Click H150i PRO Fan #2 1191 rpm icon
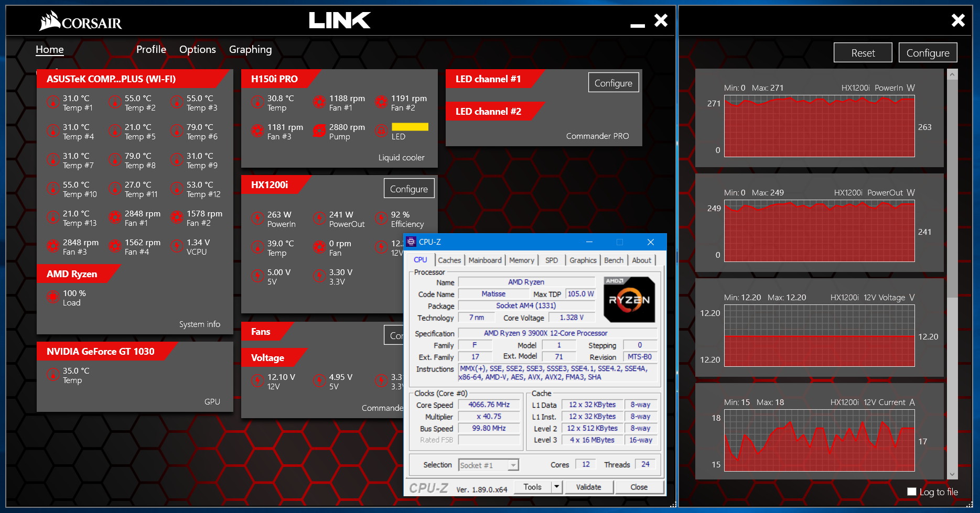980x513 pixels. (x=381, y=102)
